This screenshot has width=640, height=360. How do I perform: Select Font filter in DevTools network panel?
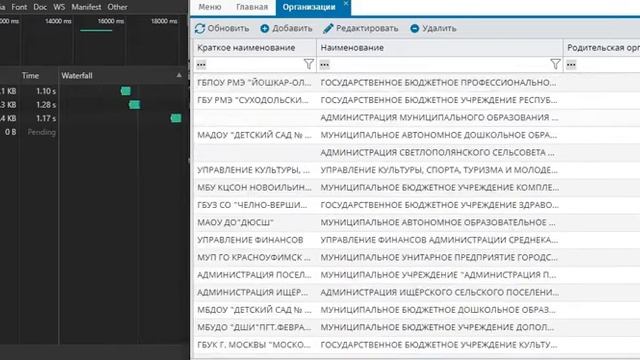pos(19,7)
